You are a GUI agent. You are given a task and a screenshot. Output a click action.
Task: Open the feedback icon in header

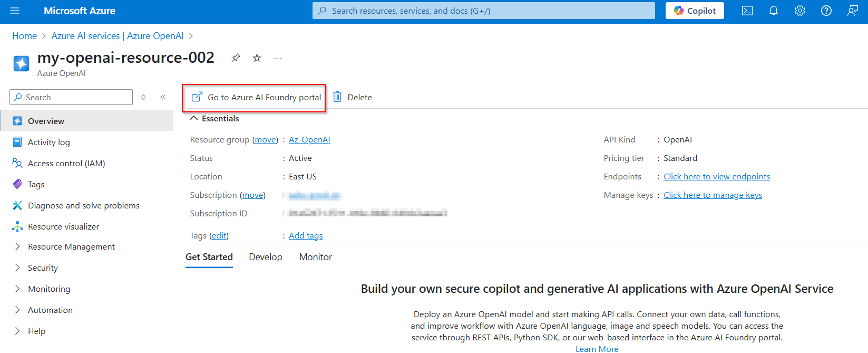853,11
